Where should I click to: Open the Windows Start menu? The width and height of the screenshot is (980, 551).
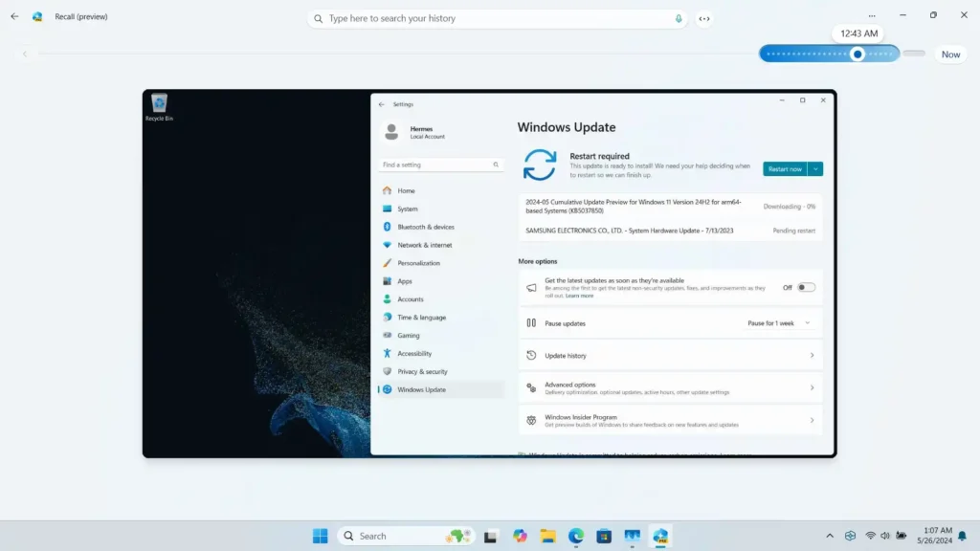pyautogui.click(x=320, y=536)
